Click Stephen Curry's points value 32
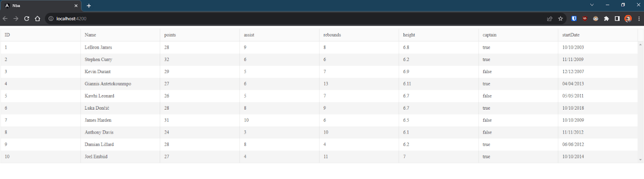The height and width of the screenshot is (179, 644). click(167, 60)
